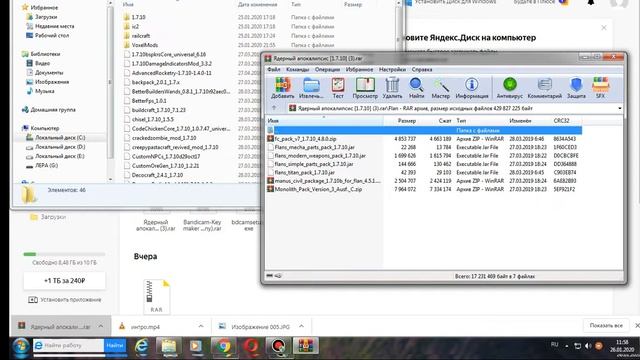Click the Извлечь (Extract) toolbar icon
Screen dimensions: 640x360
311,88
